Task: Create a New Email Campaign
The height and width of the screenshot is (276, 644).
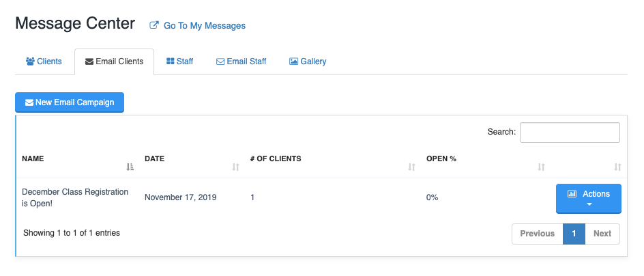Action: [70, 102]
